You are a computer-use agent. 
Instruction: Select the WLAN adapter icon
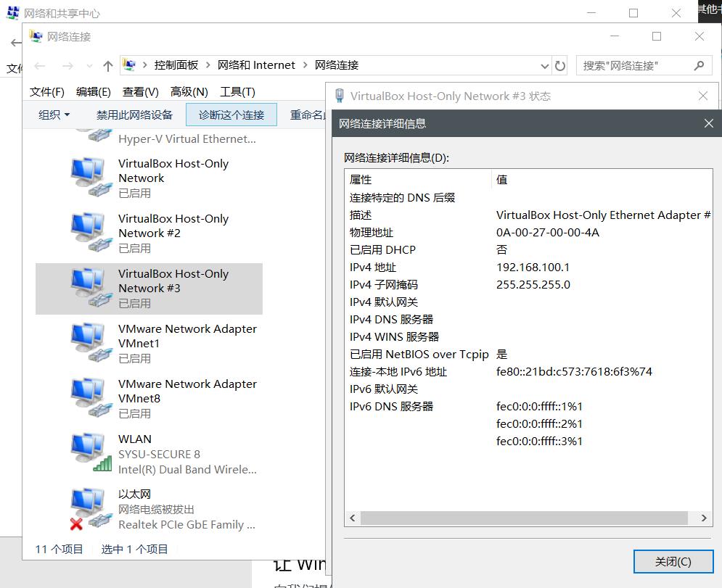(x=91, y=454)
